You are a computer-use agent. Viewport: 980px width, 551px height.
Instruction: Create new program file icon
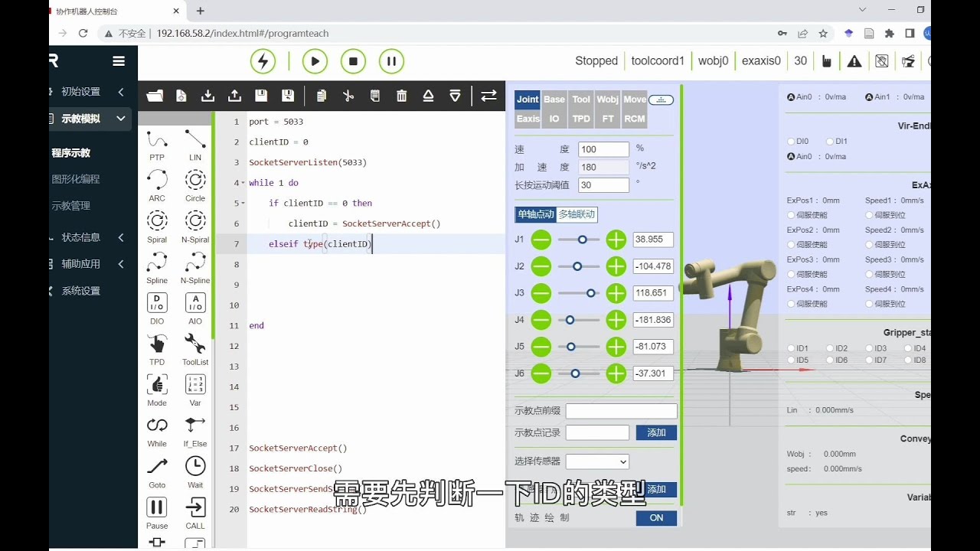(181, 96)
